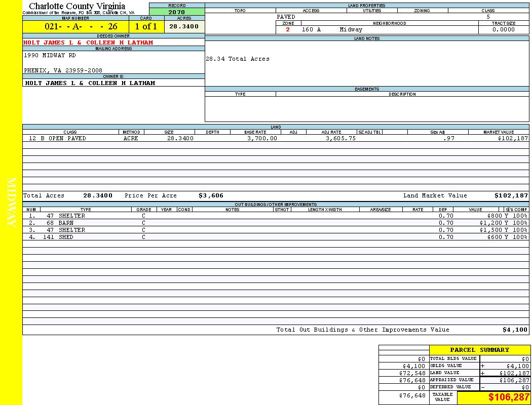Click the tract size value 0.0000
Viewport: 532px width, 405px height.
point(503,29)
